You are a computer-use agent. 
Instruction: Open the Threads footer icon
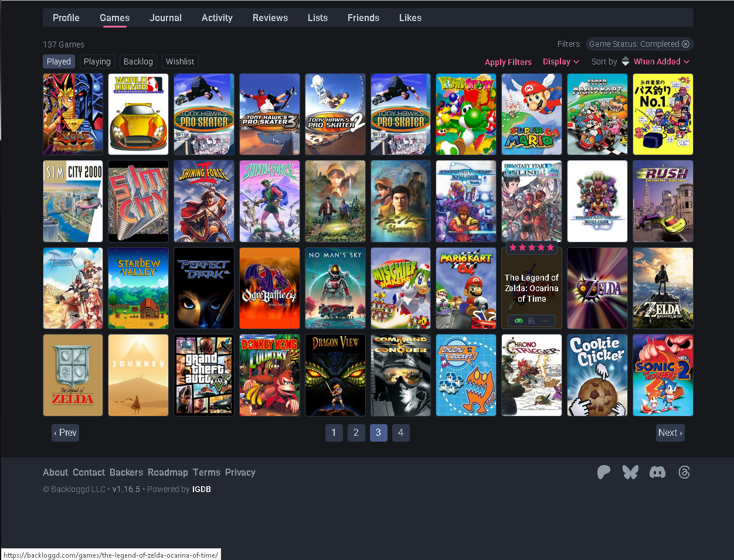[684, 472]
